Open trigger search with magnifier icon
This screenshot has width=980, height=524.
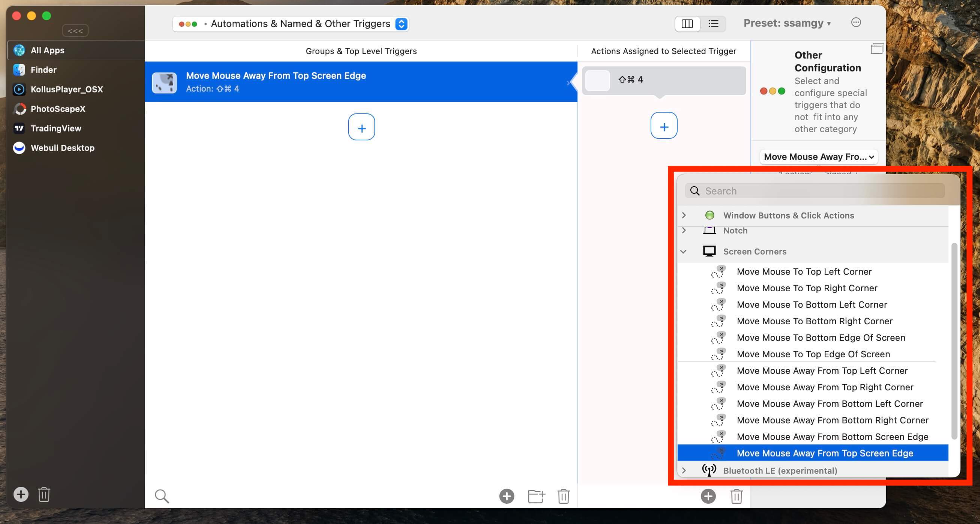(162, 496)
